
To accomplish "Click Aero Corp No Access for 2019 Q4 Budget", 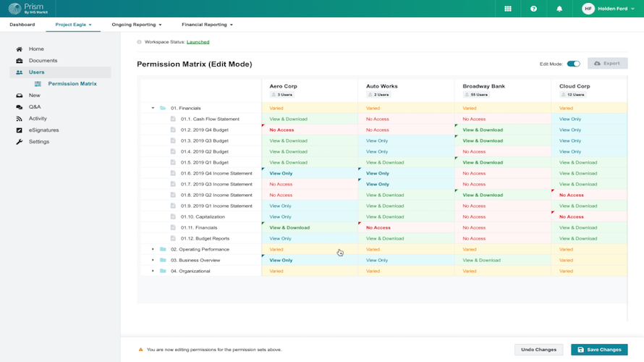I will click(x=310, y=130).
